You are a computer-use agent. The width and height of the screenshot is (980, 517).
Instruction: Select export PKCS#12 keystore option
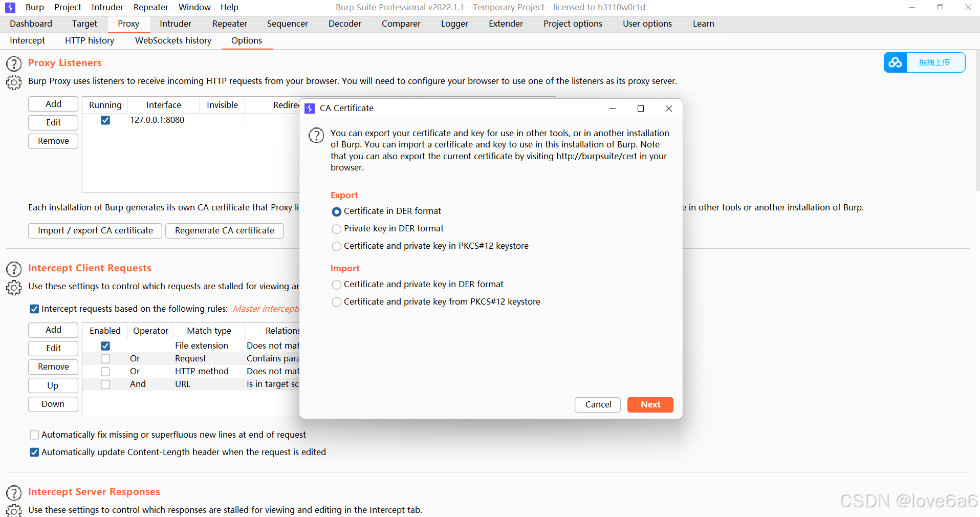[x=337, y=246]
